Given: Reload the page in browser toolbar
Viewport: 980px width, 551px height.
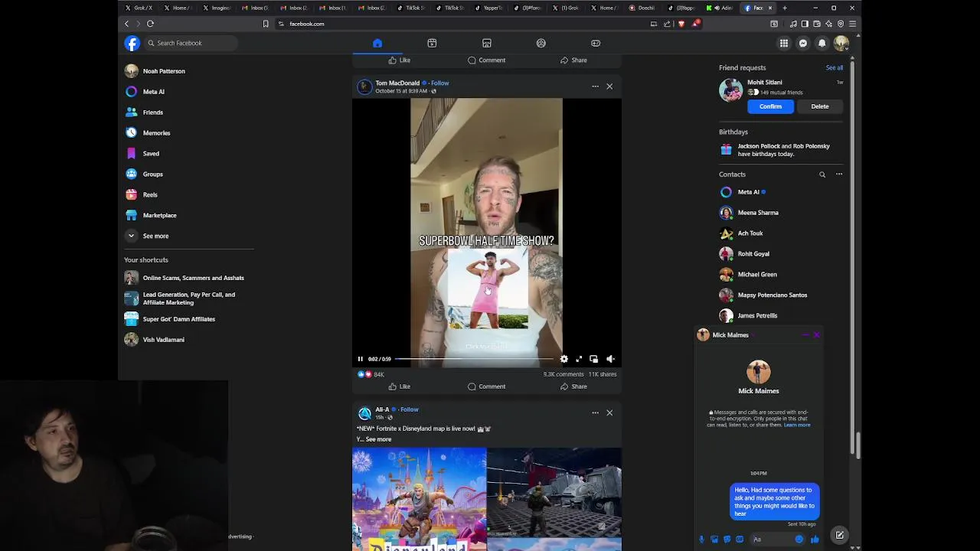Looking at the screenshot, I should 150,24.
